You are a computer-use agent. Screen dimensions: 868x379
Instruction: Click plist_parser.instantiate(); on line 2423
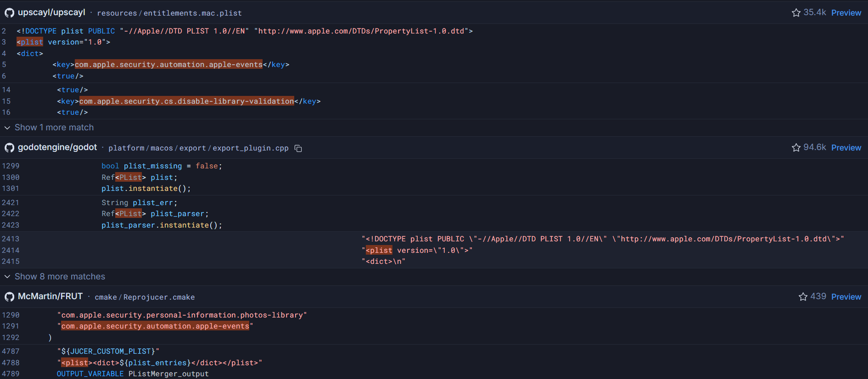(x=162, y=225)
